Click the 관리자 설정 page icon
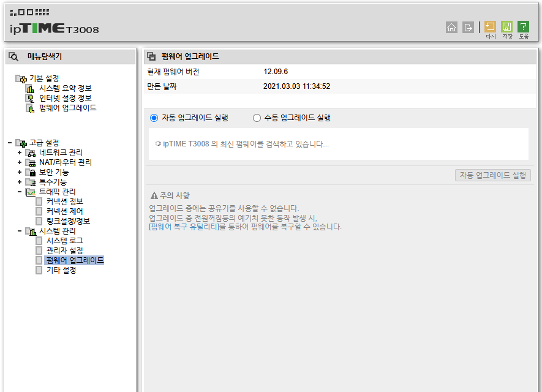 39,251
